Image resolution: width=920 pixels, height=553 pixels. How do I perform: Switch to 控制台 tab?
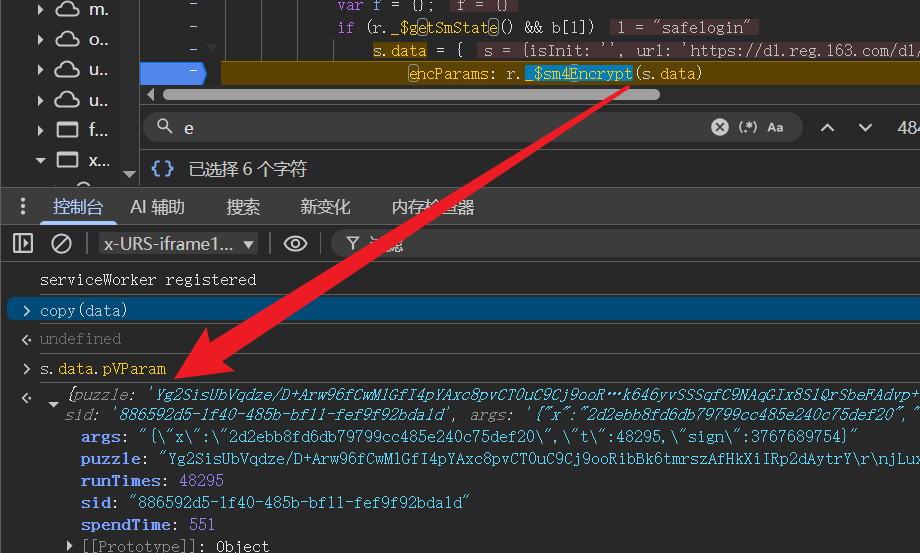(x=78, y=207)
